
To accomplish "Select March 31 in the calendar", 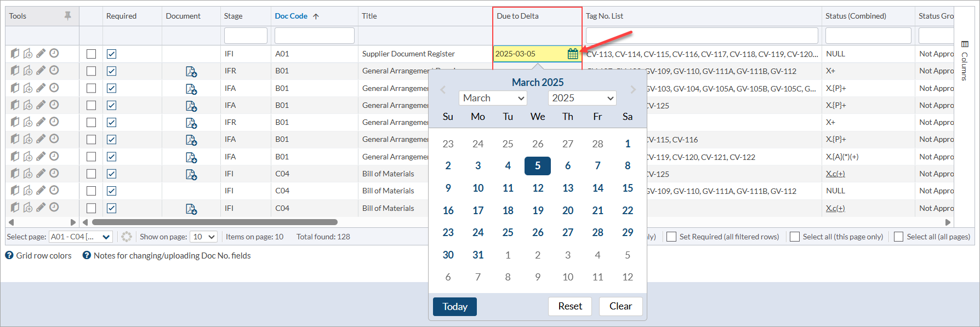I will tap(478, 255).
